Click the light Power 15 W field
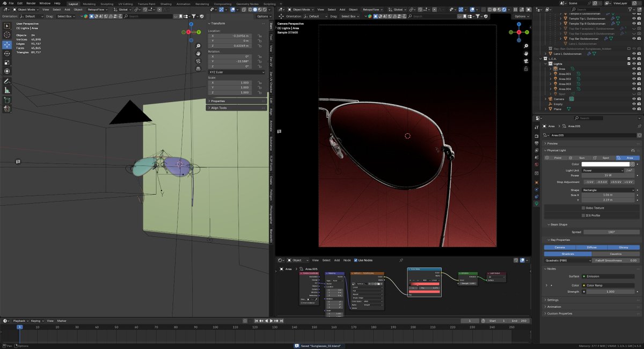The image size is (644, 349). [608, 175]
